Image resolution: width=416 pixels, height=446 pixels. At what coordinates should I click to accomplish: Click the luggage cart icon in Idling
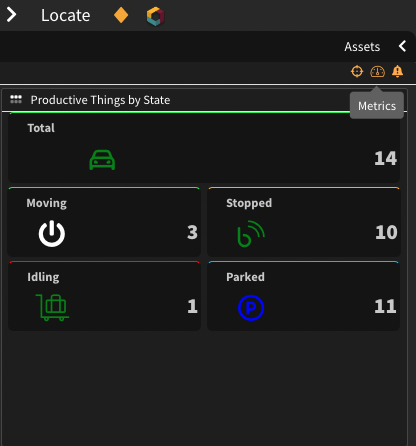click(x=52, y=307)
